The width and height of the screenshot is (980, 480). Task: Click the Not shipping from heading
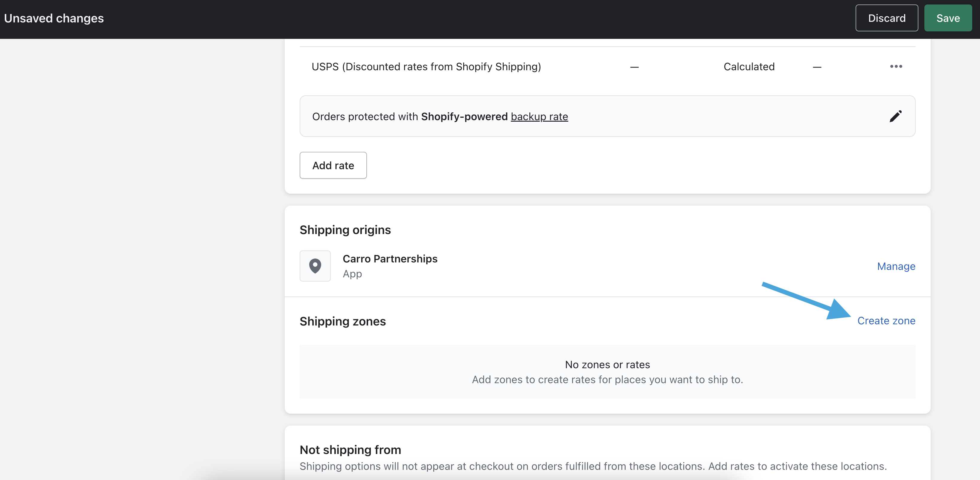tap(350, 450)
